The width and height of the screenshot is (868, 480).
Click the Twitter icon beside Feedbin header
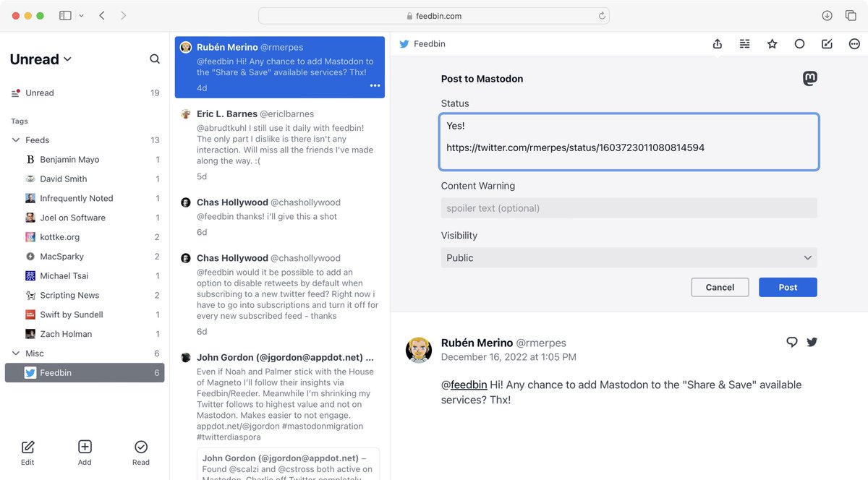404,44
